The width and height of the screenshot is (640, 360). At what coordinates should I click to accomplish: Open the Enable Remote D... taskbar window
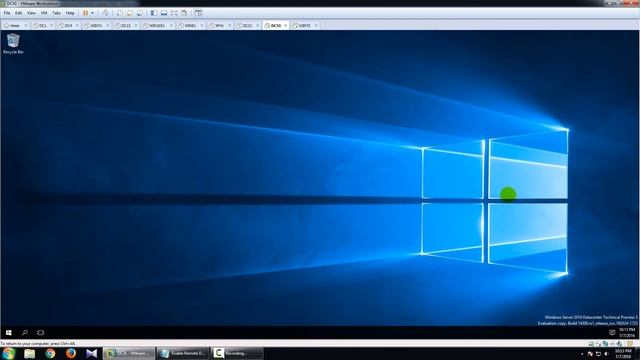tap(183, 353)
